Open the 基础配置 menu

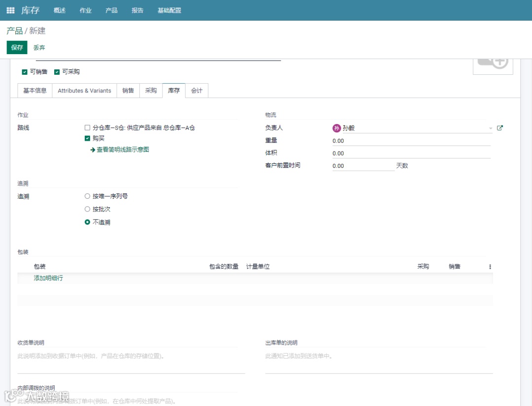click(x=169, y=10)
